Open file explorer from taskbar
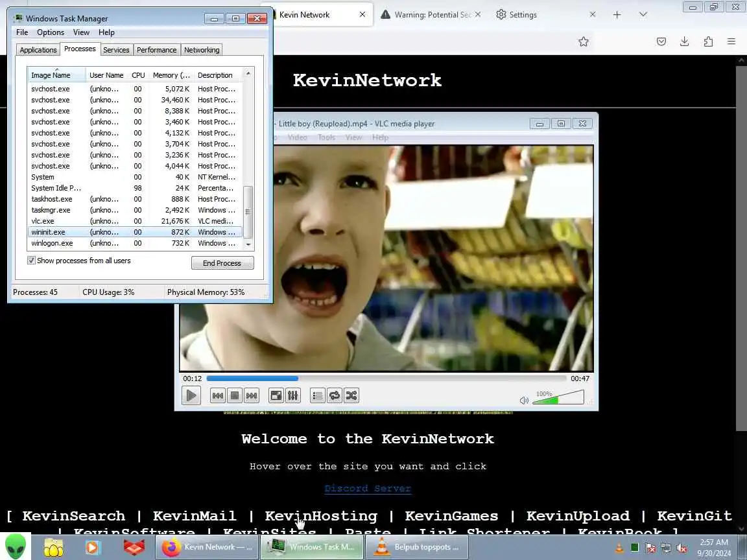Screen dimensions: 747x560 coord(53,548)
